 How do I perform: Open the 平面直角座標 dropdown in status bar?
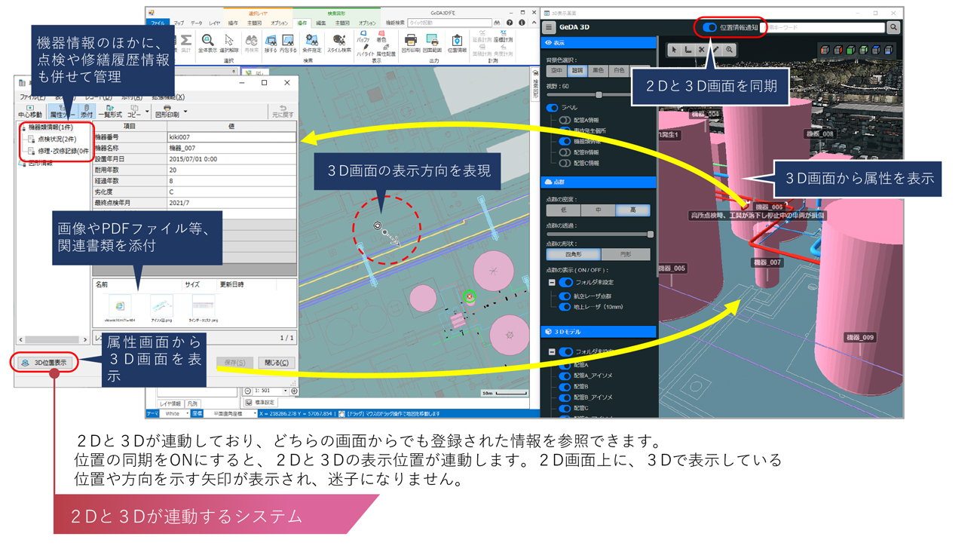(x=254, y=413)
